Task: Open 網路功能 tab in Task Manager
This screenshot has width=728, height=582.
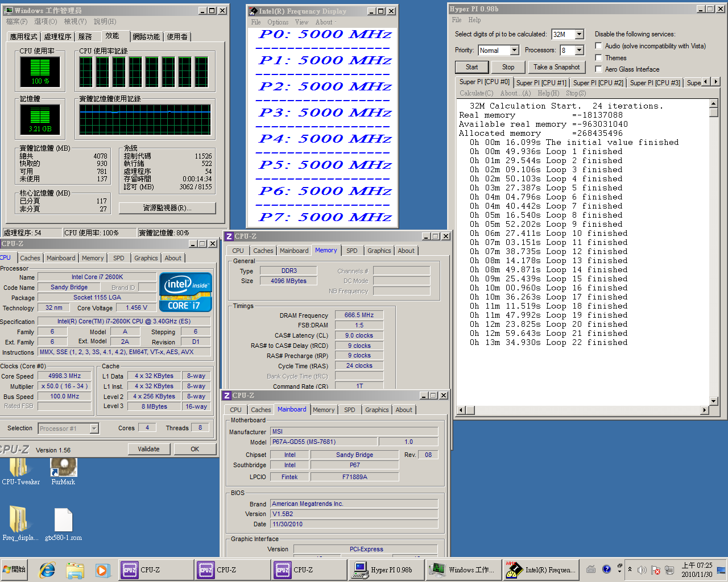Action: coord(146,36)
